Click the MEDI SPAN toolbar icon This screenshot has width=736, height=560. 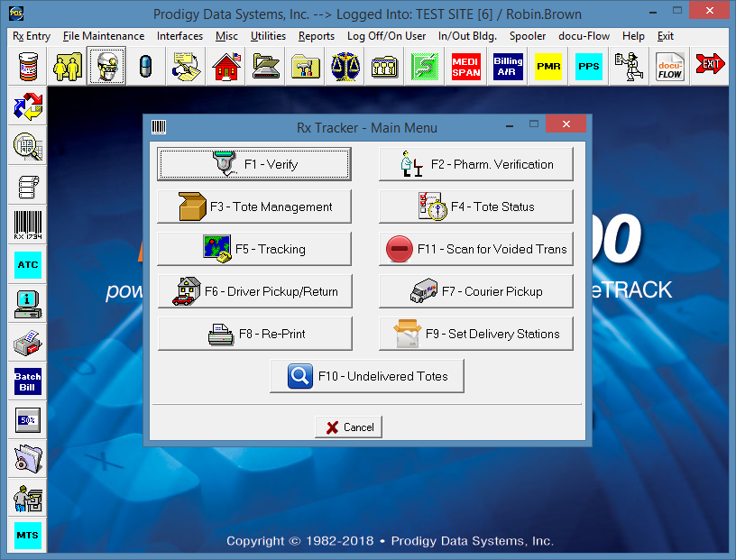point(466,68)
